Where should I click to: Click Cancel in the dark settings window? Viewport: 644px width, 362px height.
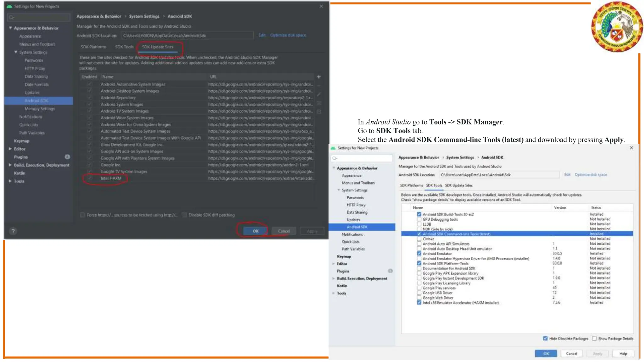tap(284, 231)
